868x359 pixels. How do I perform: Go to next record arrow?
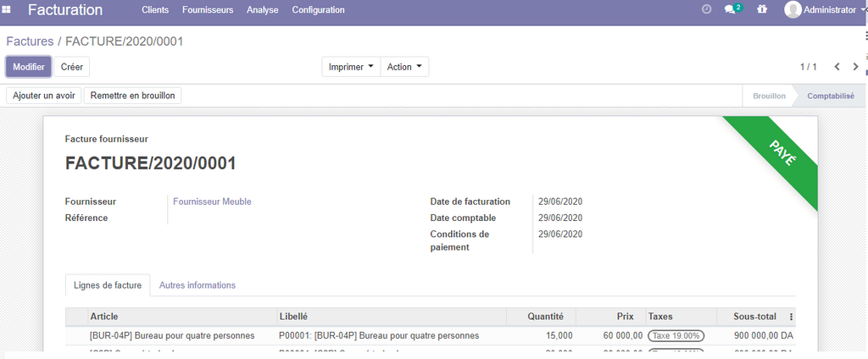click(855, 67)
